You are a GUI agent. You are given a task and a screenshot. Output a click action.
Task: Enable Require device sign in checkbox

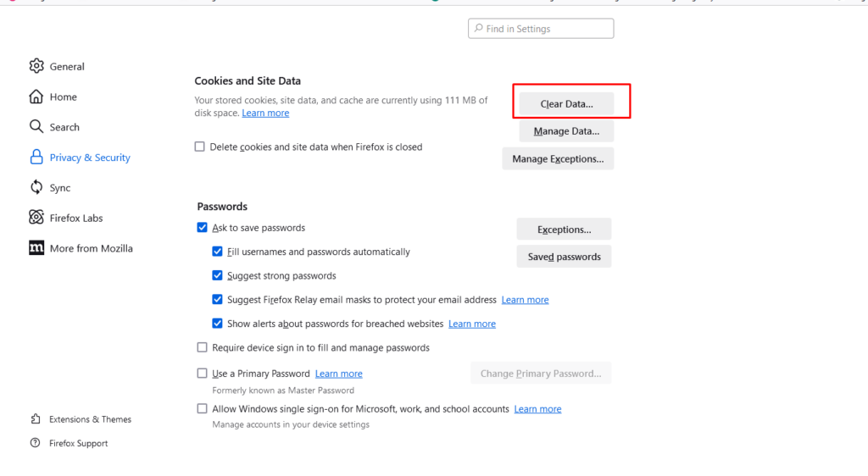(202, 347)
